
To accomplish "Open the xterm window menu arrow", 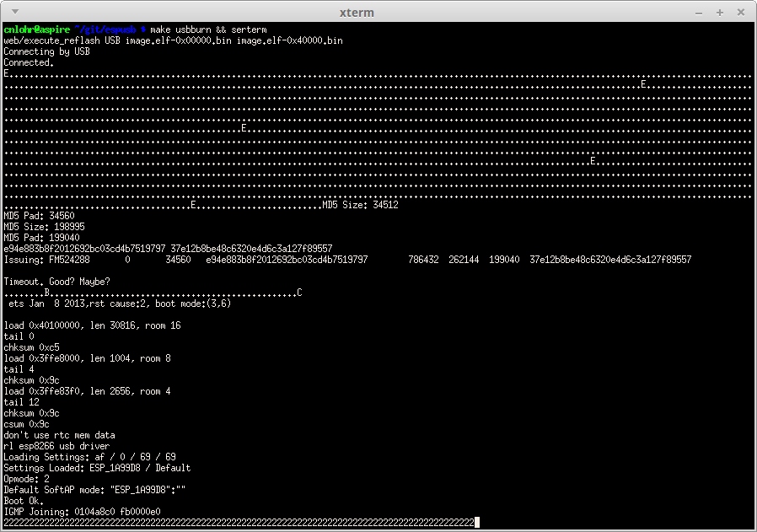I will (x=15, y=12).
